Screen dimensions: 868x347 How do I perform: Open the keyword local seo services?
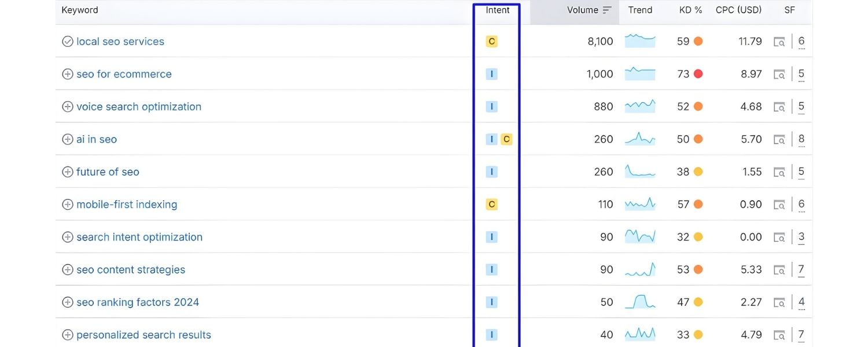(120, 41)
